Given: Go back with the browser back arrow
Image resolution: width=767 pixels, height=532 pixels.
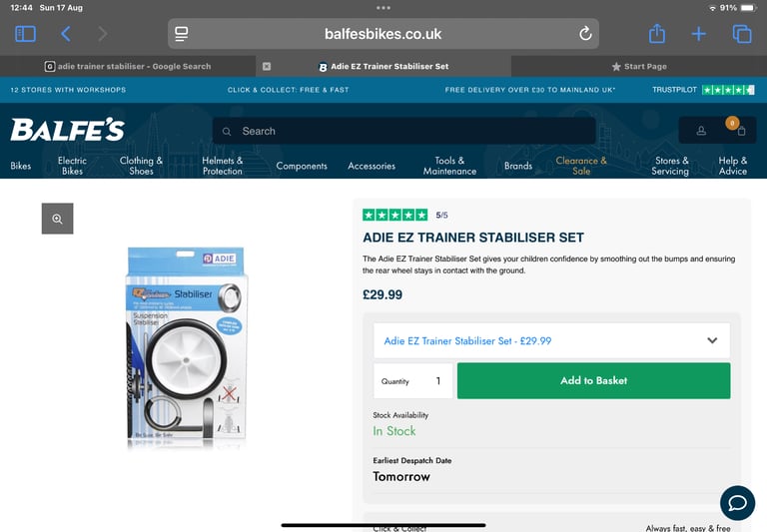Looking at the screenshot, I should tap(66, 34).
